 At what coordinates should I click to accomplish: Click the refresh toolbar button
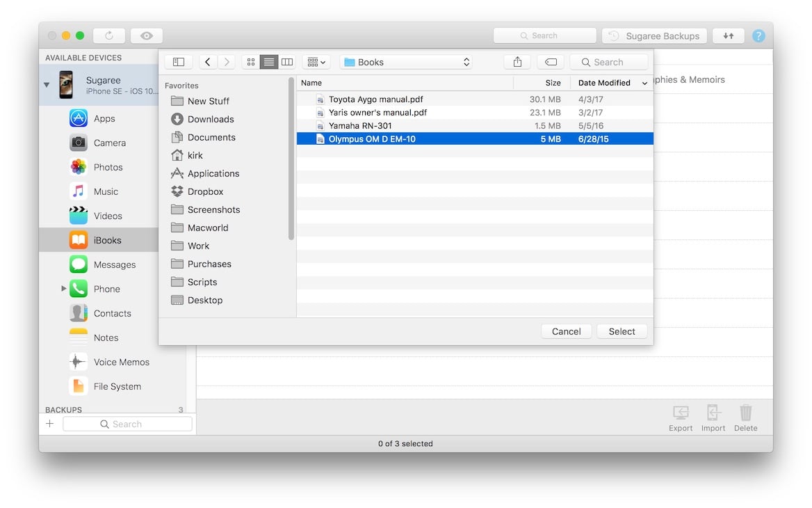click(x=109, y=35)
